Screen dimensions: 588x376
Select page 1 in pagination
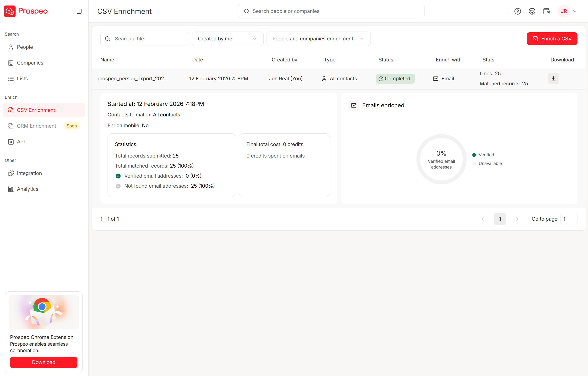(500, 219)
